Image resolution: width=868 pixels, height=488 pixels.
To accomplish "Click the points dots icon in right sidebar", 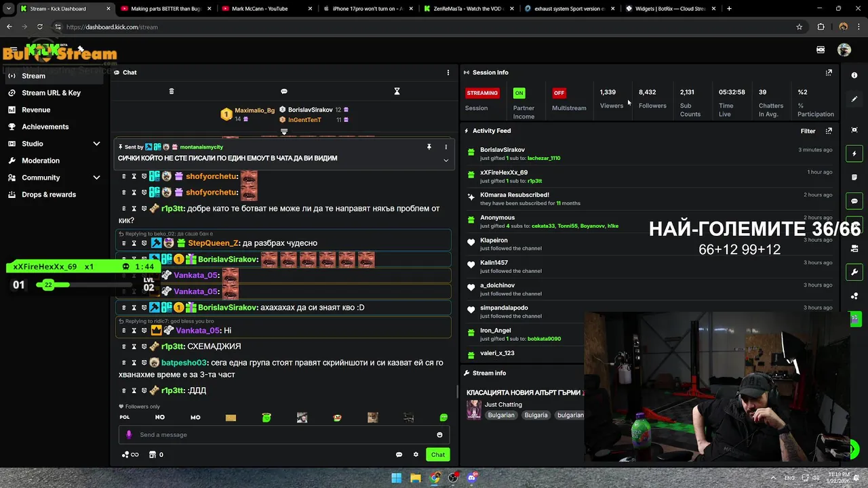I will (854, 296).
